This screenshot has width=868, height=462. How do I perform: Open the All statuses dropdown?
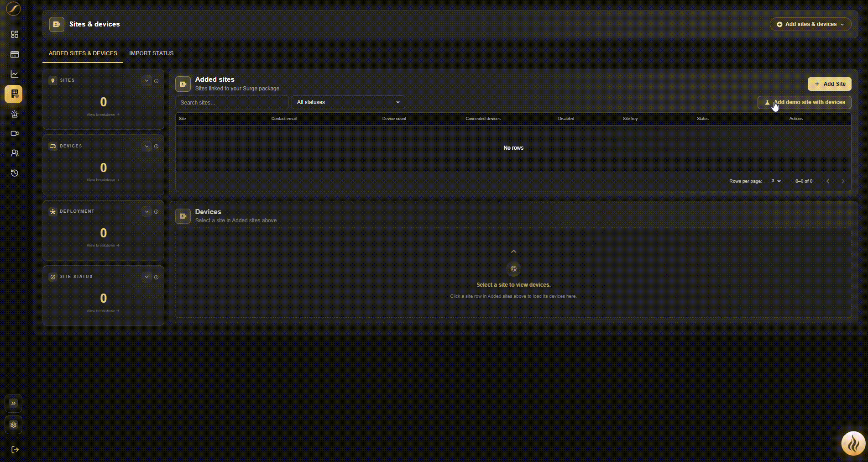pos(348,102)
